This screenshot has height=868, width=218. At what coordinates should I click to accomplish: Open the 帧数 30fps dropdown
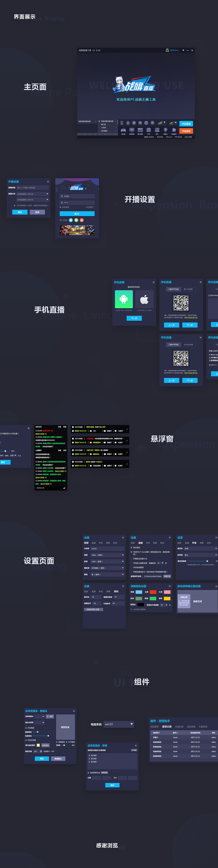(107, 555)
